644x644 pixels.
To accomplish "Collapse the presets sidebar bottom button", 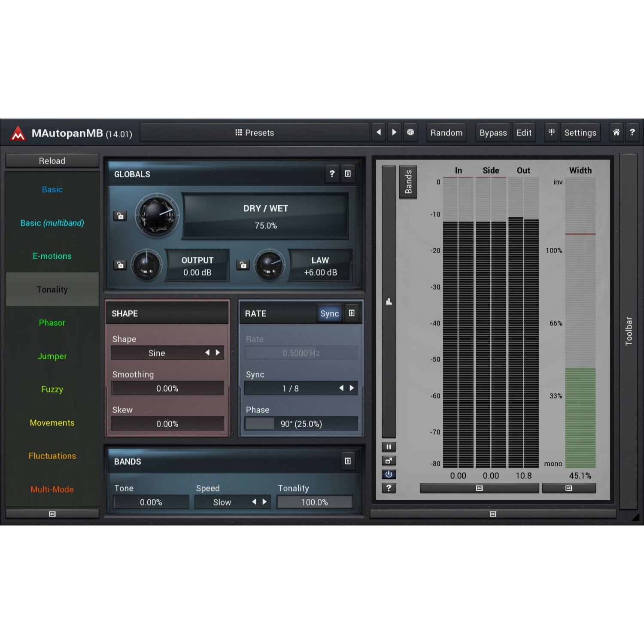I will [x=52, y=514].
